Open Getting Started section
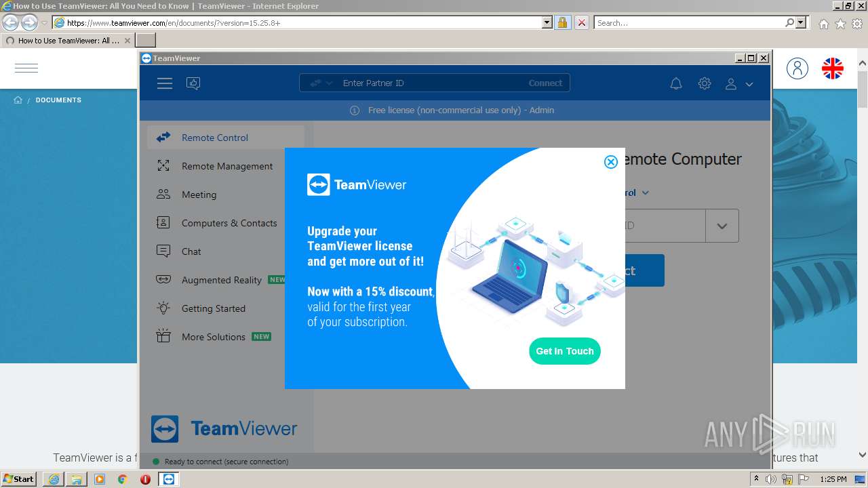This screenshot has width=868, height=488. pos(226,308)
